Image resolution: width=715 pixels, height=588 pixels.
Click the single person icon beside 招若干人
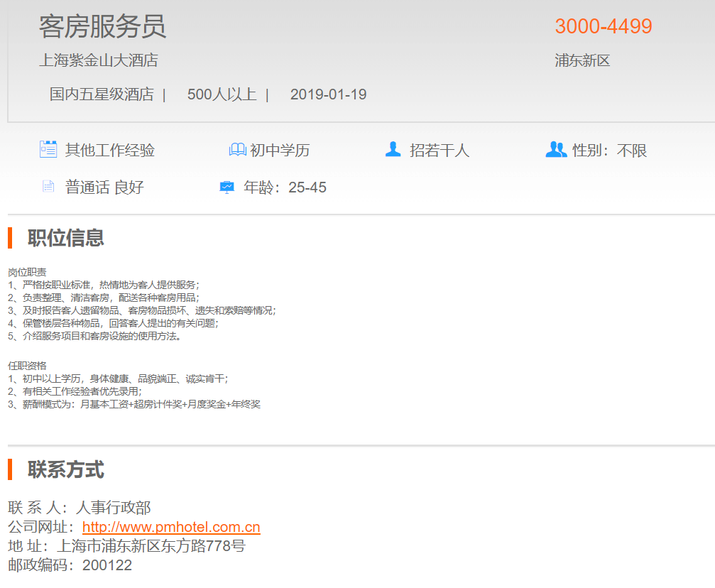[x=393, y=150]
